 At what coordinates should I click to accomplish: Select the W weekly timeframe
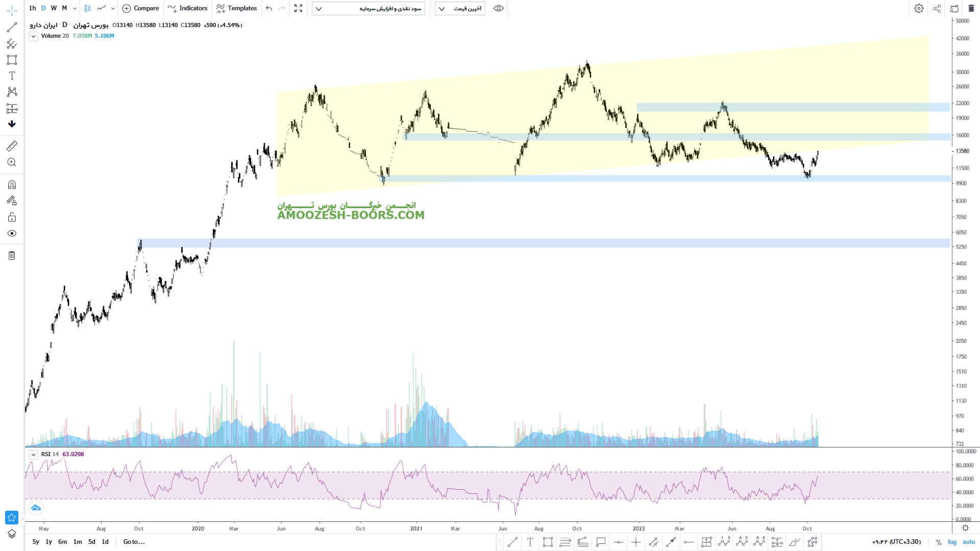[54, 8]
